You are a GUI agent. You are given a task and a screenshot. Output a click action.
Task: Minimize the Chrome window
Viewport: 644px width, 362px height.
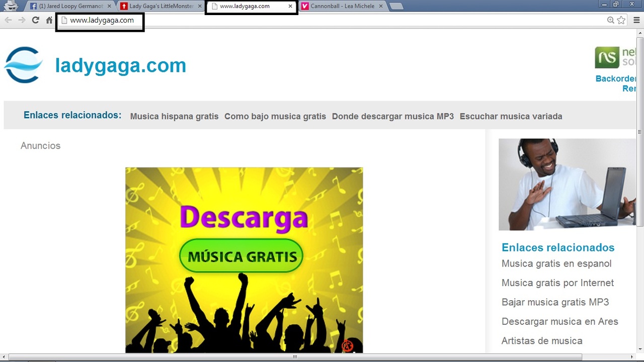coord(604,4)
